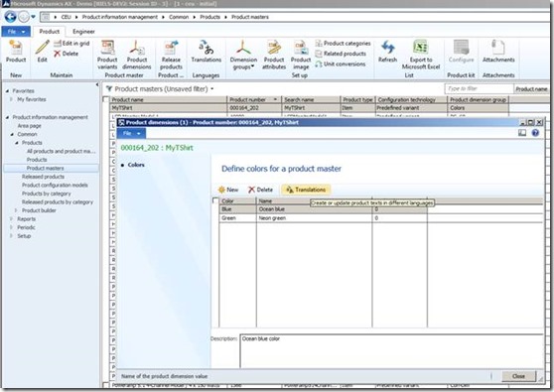
Task: Click Delete in the colors toolbar
Action: point(260,190)
